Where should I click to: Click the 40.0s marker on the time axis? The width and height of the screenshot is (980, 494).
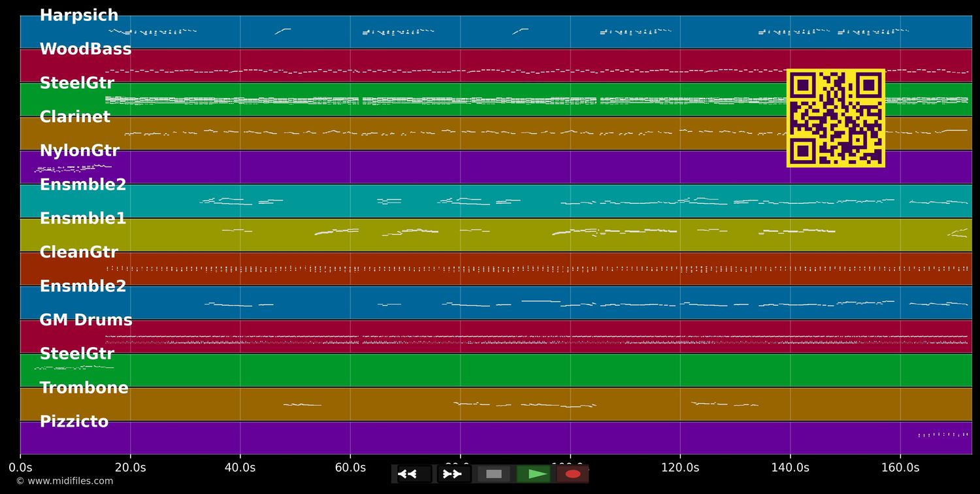[x=240, y=468]
